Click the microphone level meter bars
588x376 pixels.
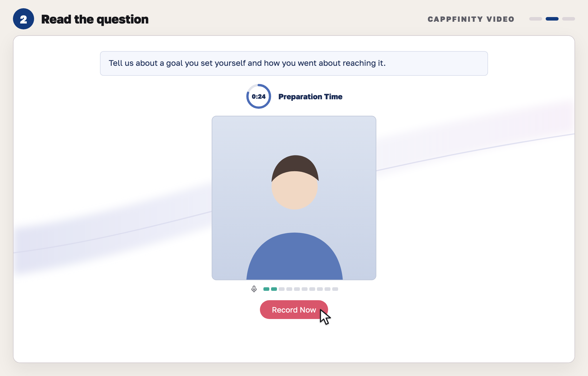pos(301,289)
